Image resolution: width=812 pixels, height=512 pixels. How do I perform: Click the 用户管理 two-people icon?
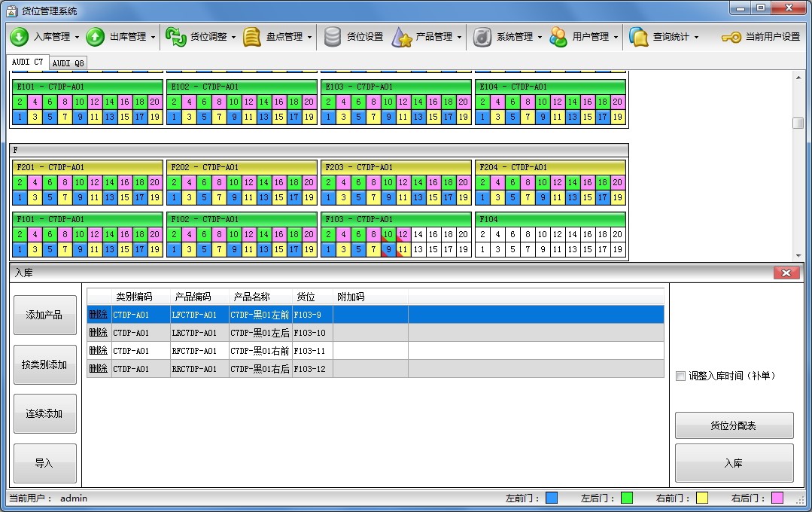point(558,37)
